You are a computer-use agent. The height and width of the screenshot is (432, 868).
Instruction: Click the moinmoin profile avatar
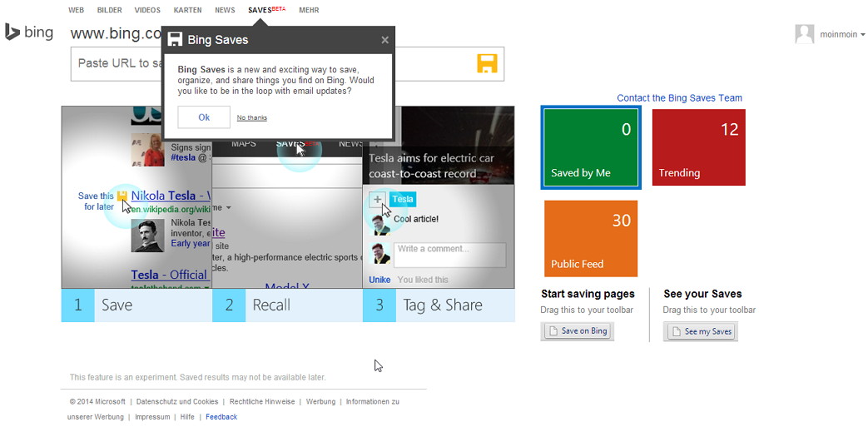[805, 34]
